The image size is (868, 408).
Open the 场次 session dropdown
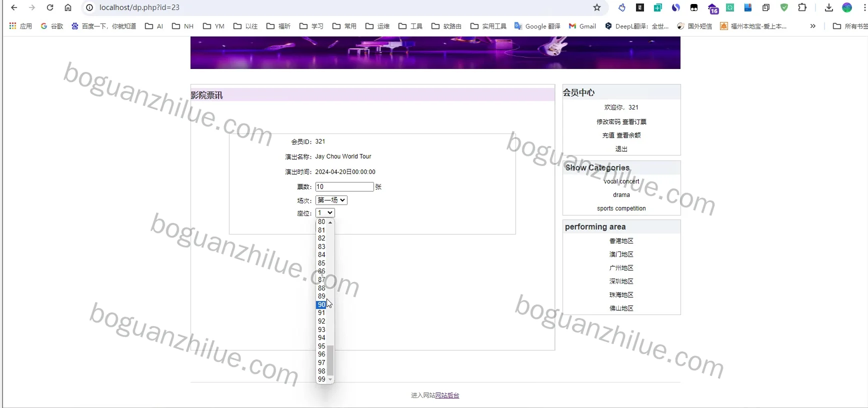(x=331, y=200)
